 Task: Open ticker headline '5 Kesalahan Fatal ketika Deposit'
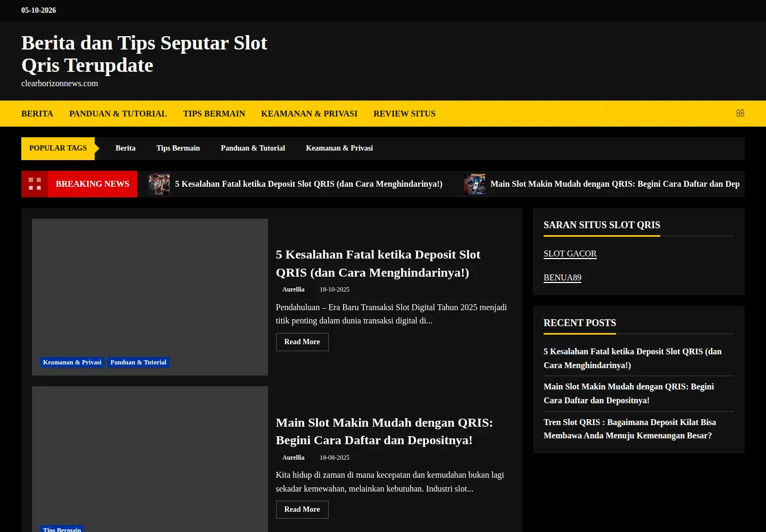309,184
